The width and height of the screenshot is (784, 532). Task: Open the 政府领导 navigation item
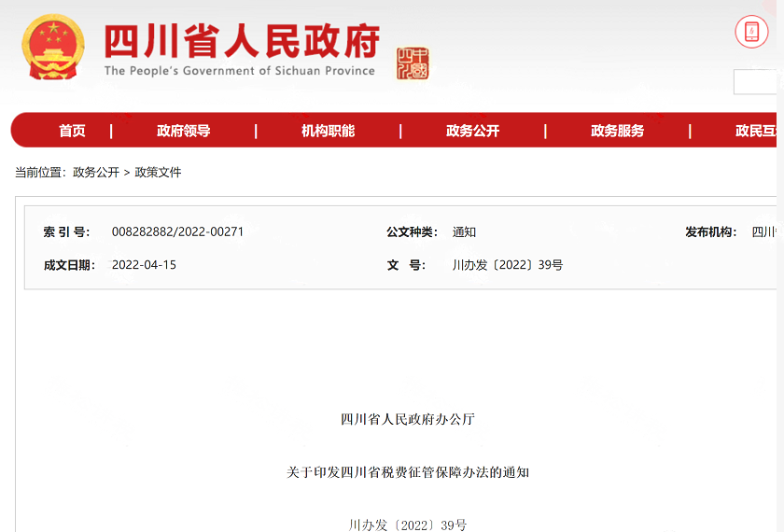coord(184,131)
